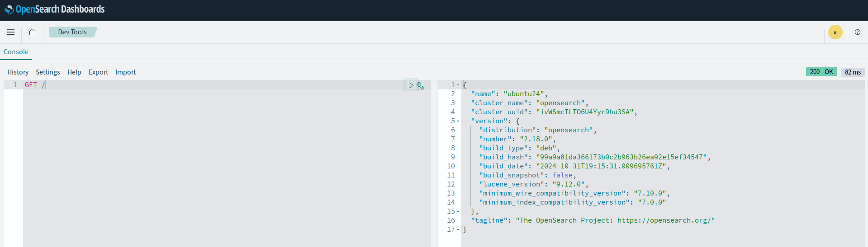Click the "build_snapshot": false line

(x=528, y=175)
